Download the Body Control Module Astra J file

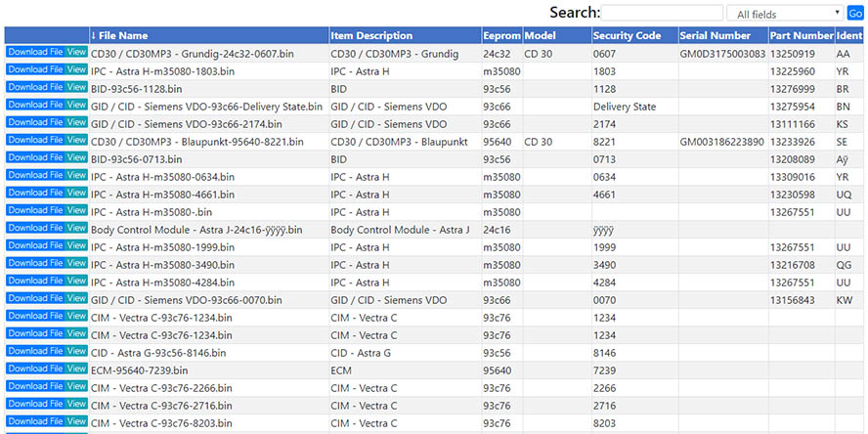tap(35, 228)
